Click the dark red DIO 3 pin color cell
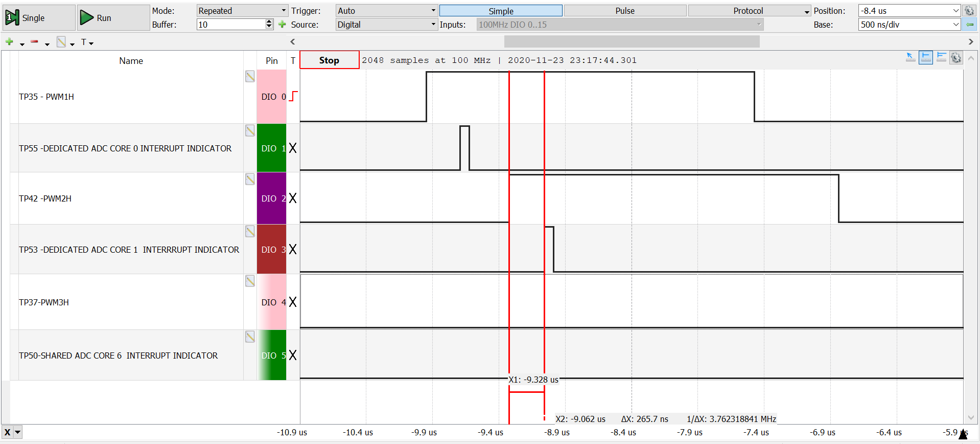Screen dimensions: 980x444 [x=271, y=250]
